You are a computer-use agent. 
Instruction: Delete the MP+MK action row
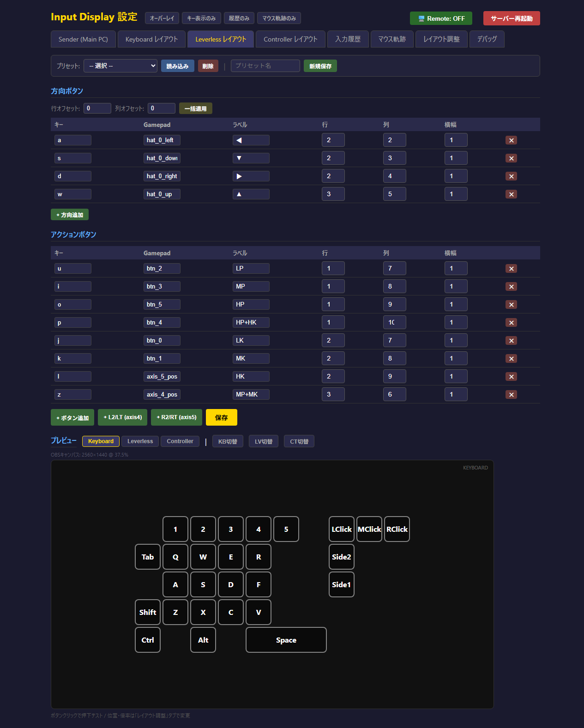click(x=511, y=395)
